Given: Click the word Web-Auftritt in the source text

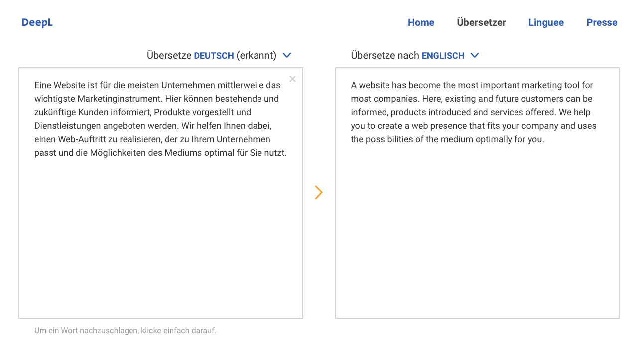Looking at the screenshot, I should pyautogui.click(x=81, y=139).
